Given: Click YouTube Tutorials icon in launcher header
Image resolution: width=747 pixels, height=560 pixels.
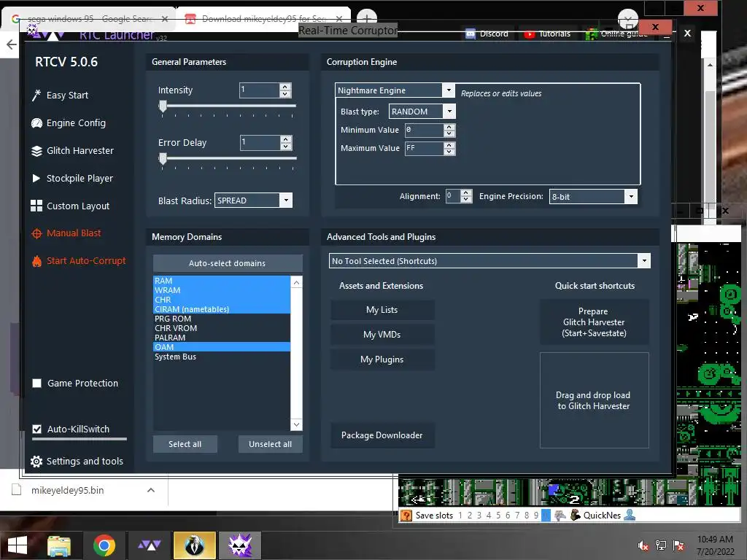Looking at the screenshot, I should click(x=530, y=34).
